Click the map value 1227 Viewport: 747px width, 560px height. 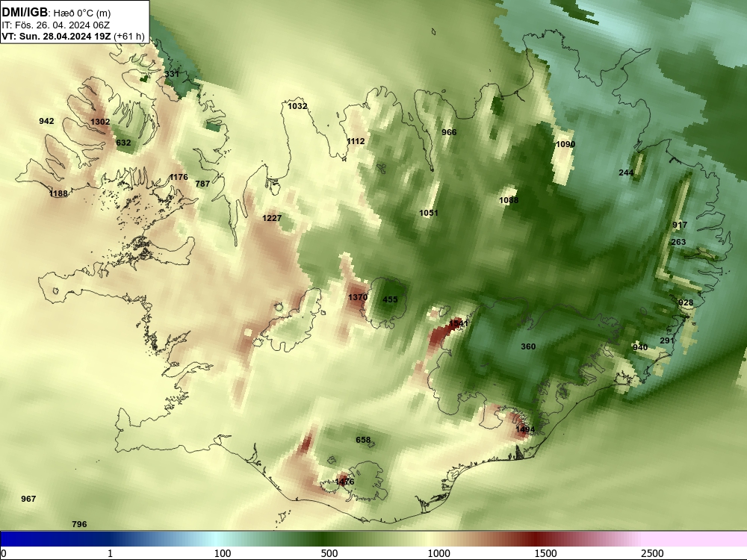[272, 218]
